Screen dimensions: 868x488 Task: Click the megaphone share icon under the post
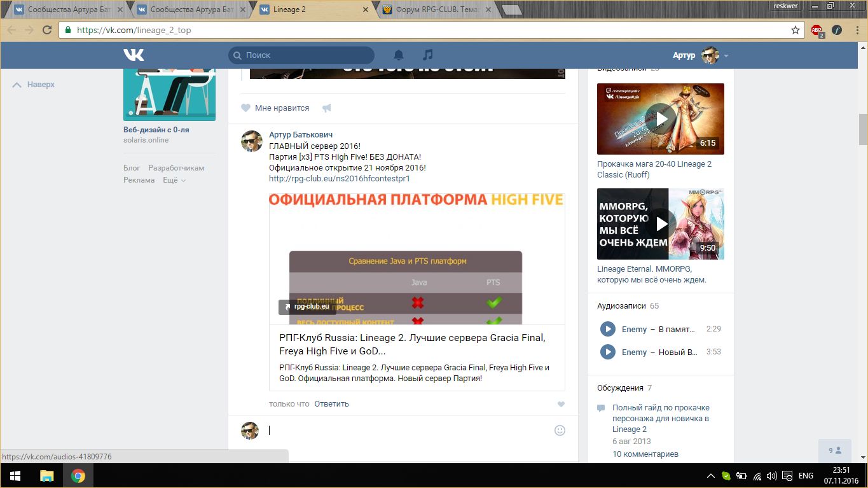pyautogui.click(x=327, y=108)
